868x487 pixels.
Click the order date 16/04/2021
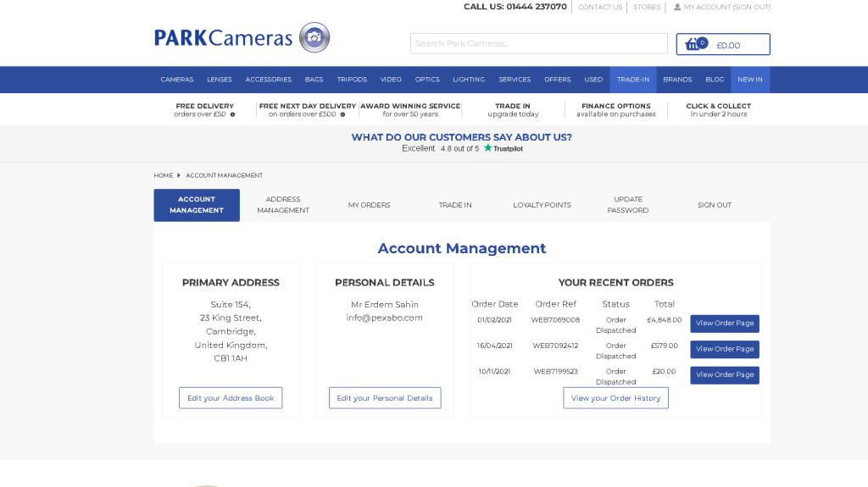(x=494, y=346)
